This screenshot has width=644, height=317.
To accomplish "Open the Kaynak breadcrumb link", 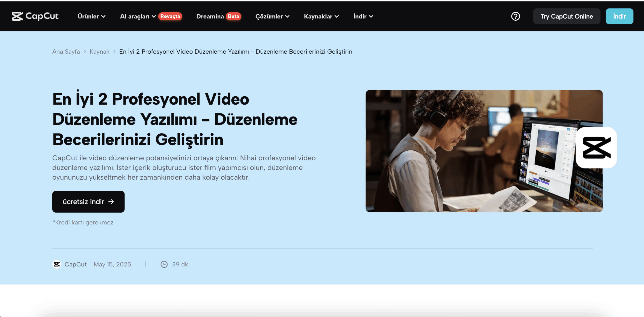I will [x=100, y=52].
